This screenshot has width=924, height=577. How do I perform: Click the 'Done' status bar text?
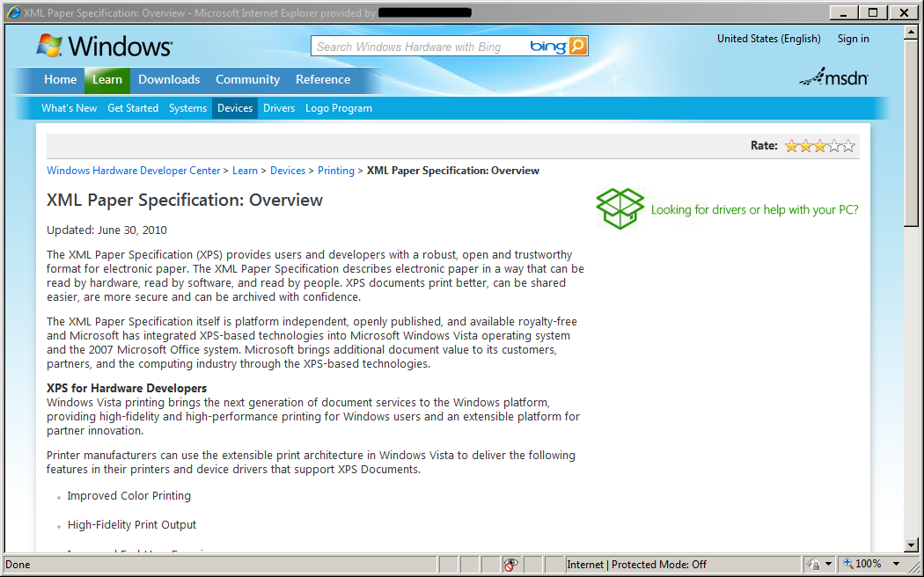pos(18,565)
